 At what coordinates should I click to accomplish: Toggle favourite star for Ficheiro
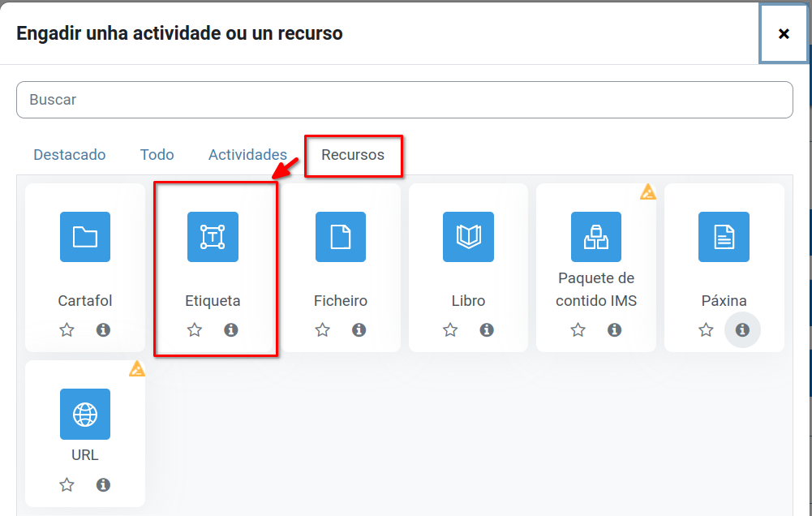coord(323,330)
